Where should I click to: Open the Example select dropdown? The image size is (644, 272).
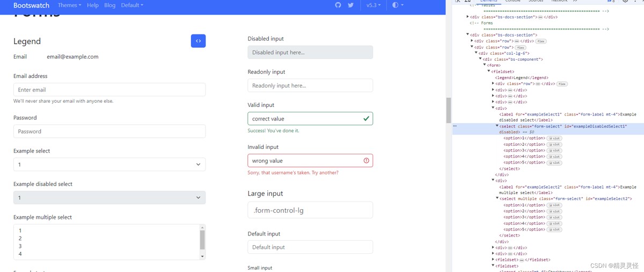[x=109, y=164]
